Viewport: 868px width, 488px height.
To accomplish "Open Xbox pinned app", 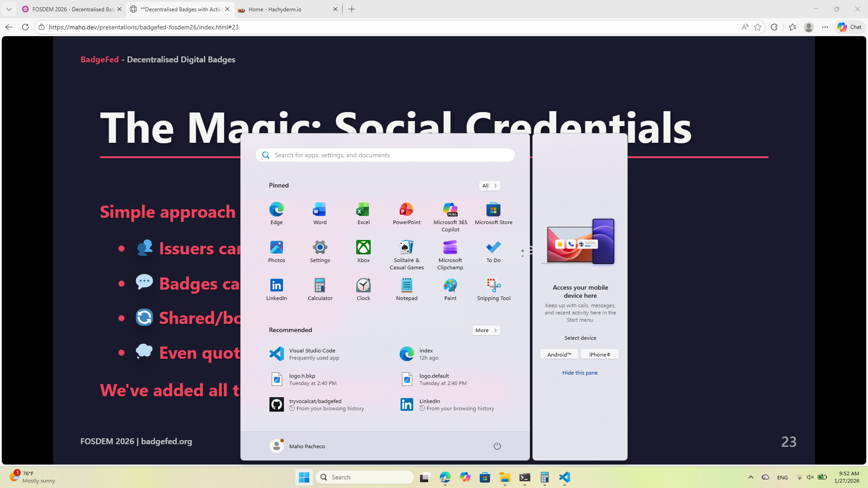I will [363, 251].
